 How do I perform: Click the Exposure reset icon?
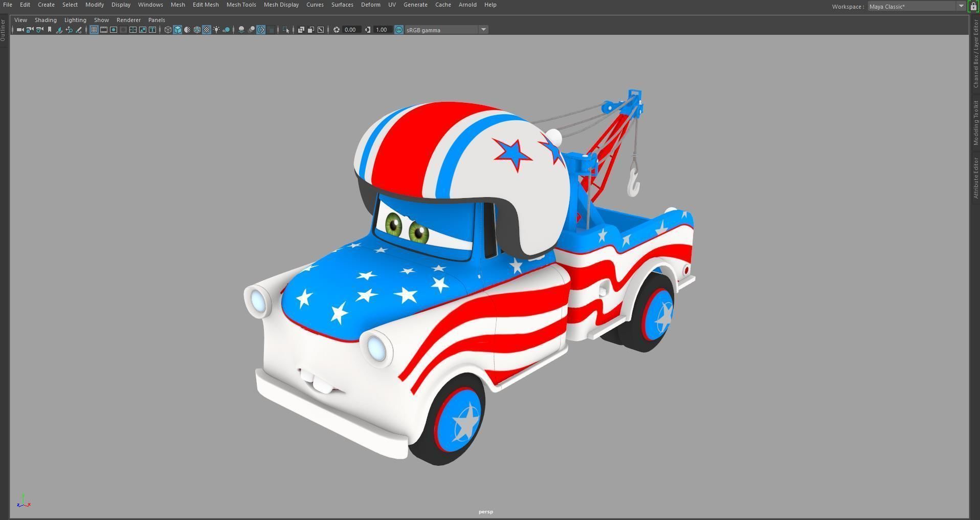coord(337,30)
